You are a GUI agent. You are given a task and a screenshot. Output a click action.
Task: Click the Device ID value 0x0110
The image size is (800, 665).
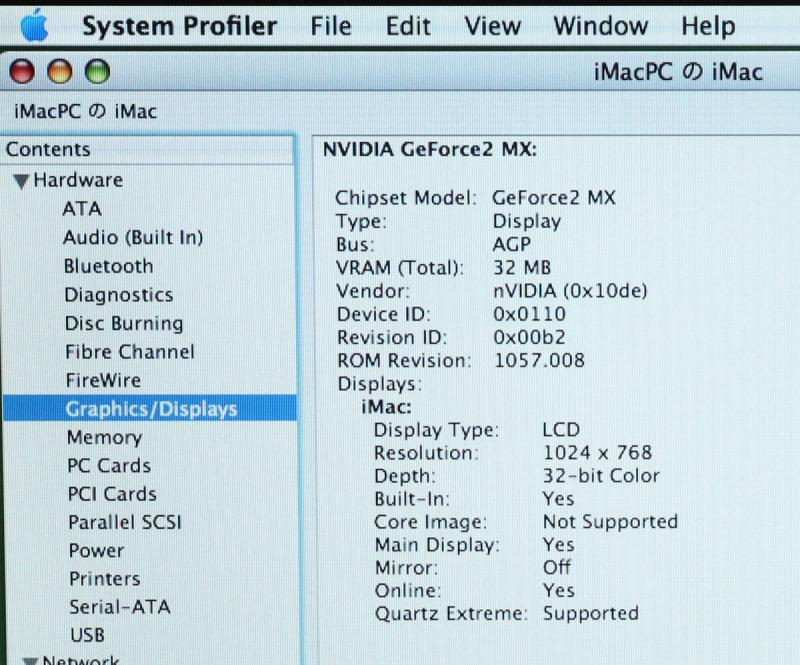[530, 314]
